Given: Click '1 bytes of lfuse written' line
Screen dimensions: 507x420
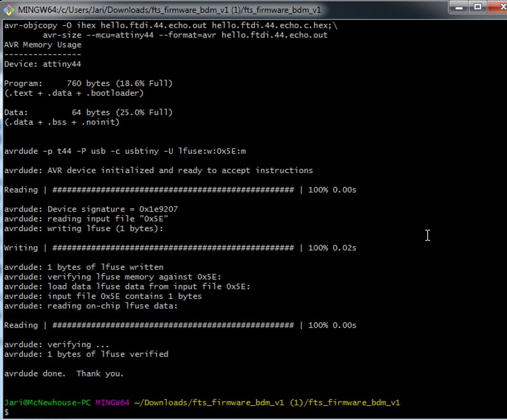Looking at the screenshot, I should (83, 267).
